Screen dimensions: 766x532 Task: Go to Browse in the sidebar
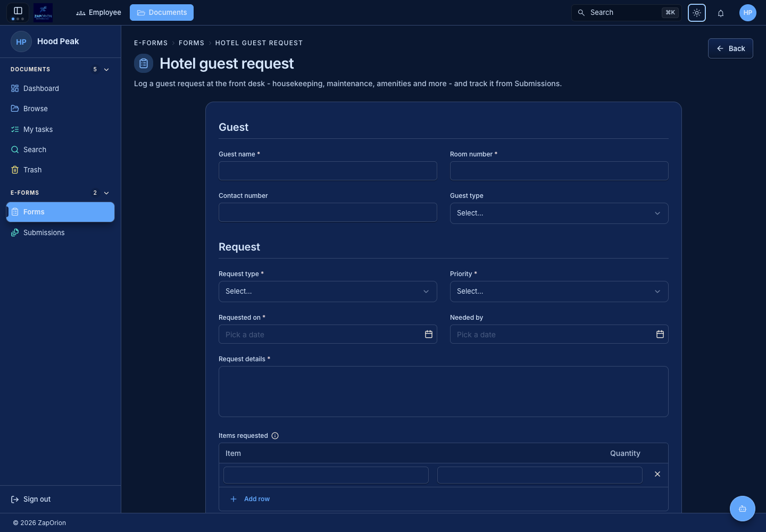tap(60, 109)
